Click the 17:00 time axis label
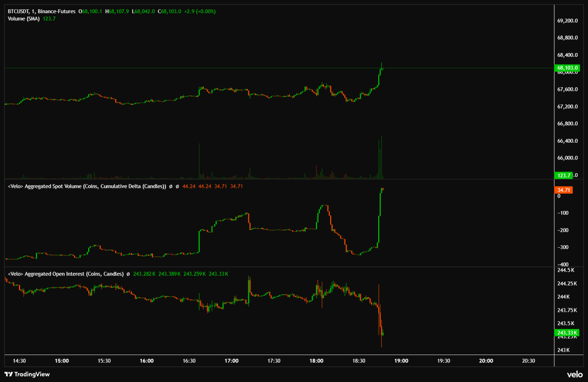The image size is (588, 382). [x=231, y=361]
